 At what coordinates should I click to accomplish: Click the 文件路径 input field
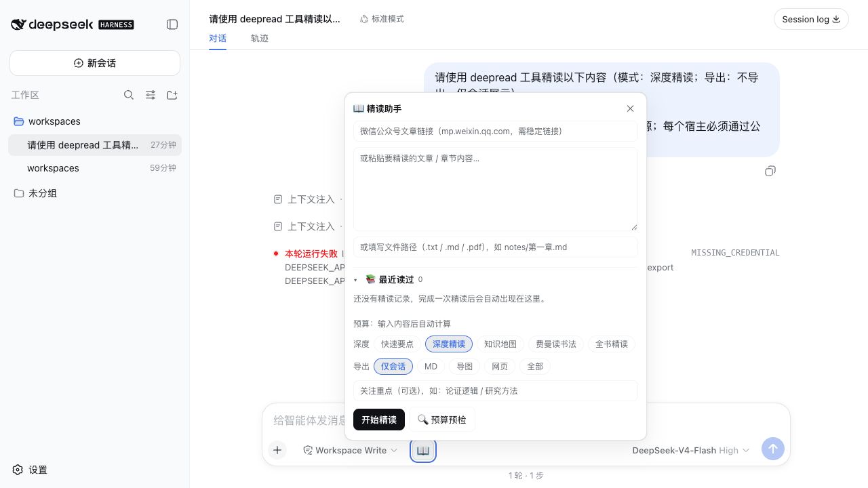(496, 247)
